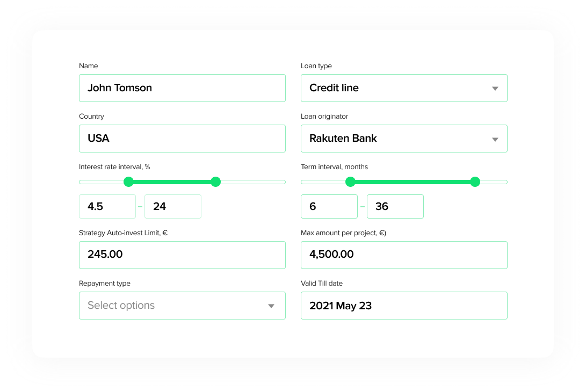Click the Rakuten Bank dropdown arrow
The image size is (586, 392).
(495, 139)
